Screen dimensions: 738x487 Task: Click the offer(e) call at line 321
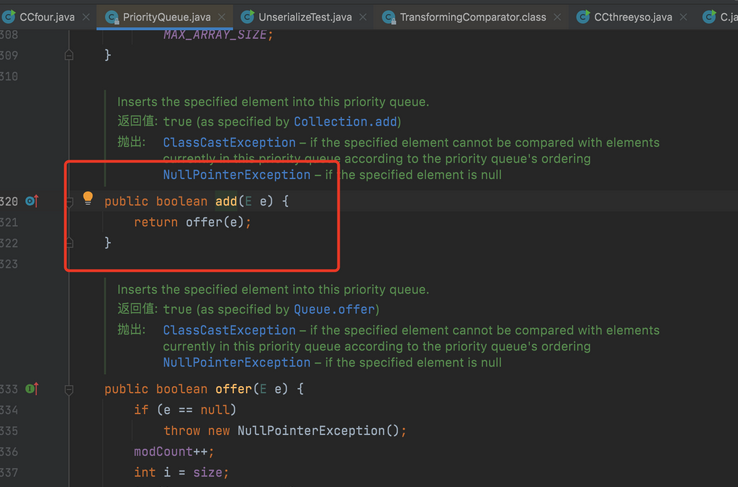(215, 222)
